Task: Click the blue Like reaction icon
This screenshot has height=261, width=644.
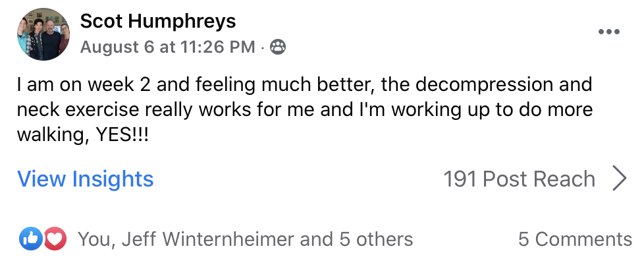Action: click(x=31, y=239)
